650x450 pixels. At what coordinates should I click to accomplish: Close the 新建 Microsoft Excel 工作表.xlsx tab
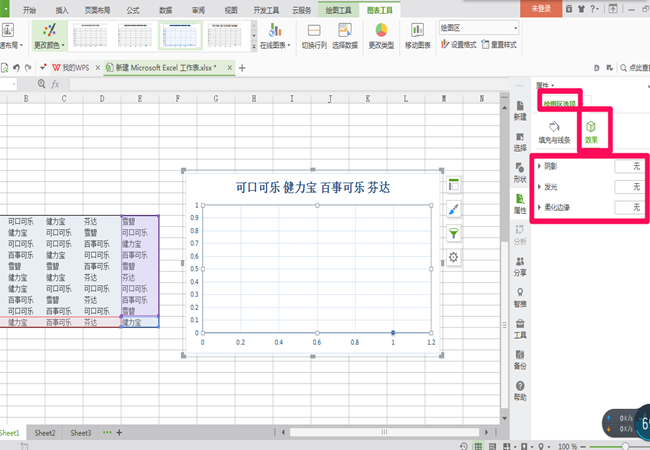[x=229, y=68]
